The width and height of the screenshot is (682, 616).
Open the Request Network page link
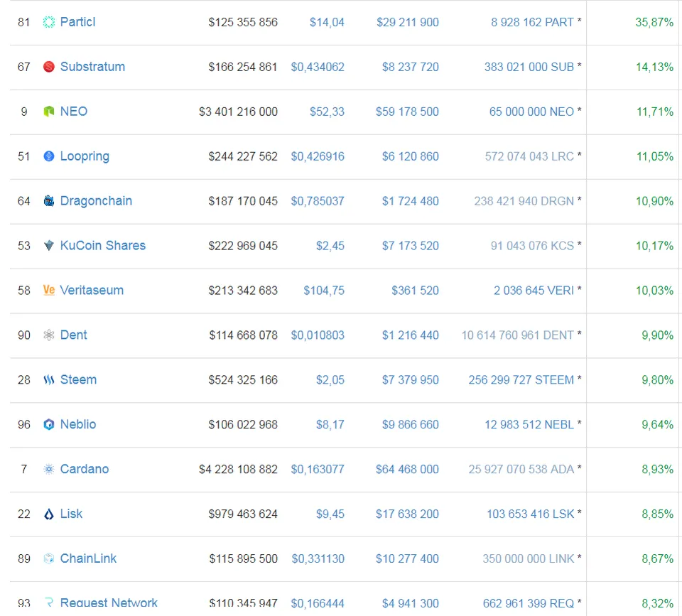tap(108, 603)
